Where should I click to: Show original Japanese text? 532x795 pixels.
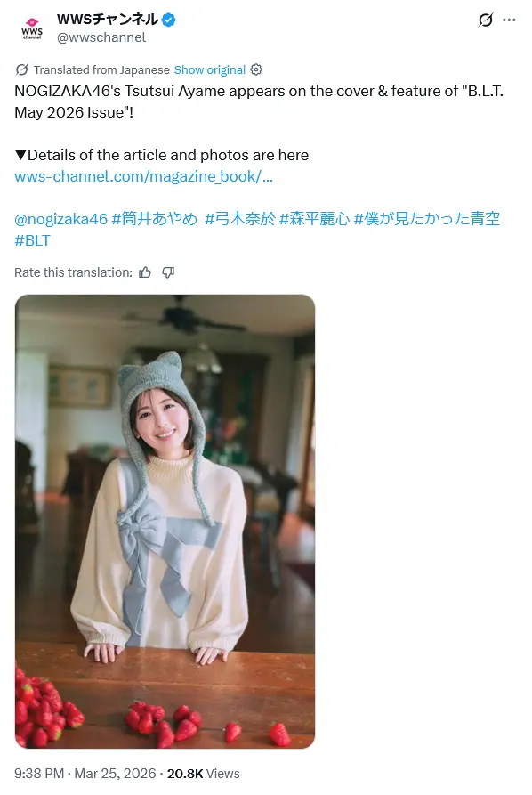pos(210,70)
